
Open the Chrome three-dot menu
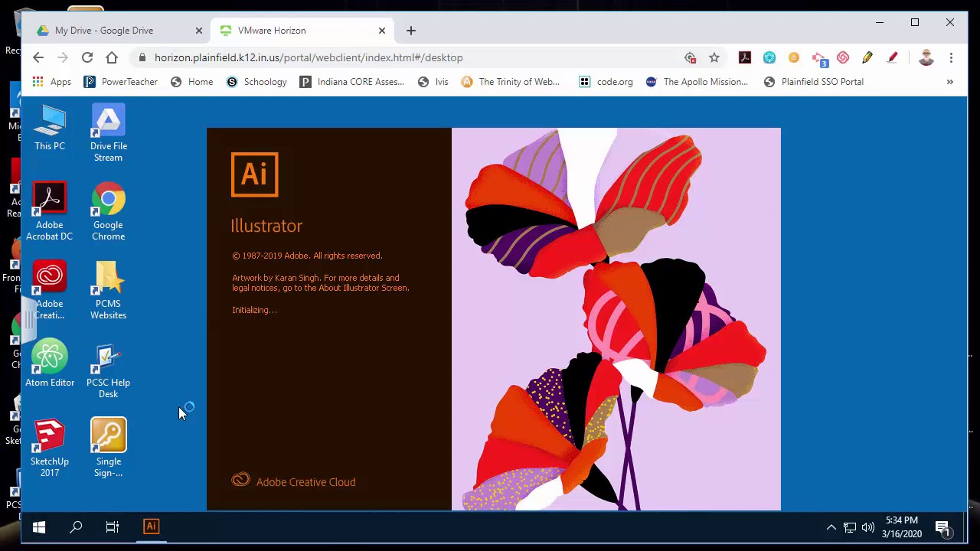pos(951,57)
